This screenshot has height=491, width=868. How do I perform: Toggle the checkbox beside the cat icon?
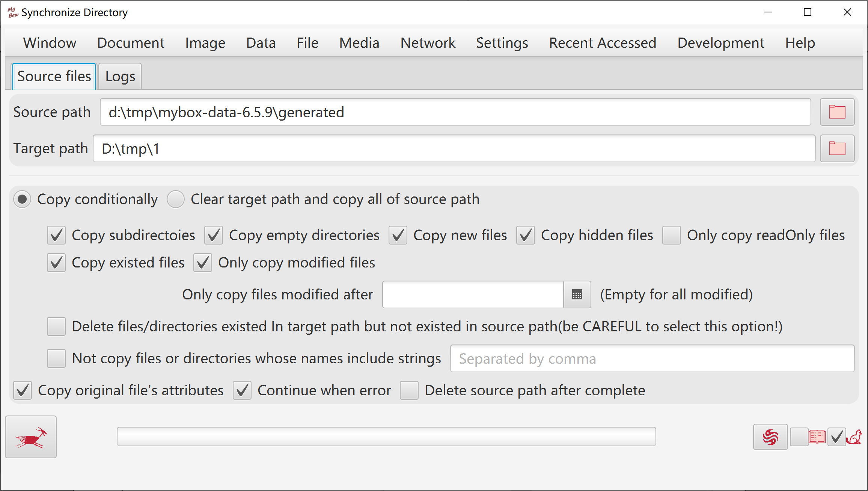click(836, 437)
